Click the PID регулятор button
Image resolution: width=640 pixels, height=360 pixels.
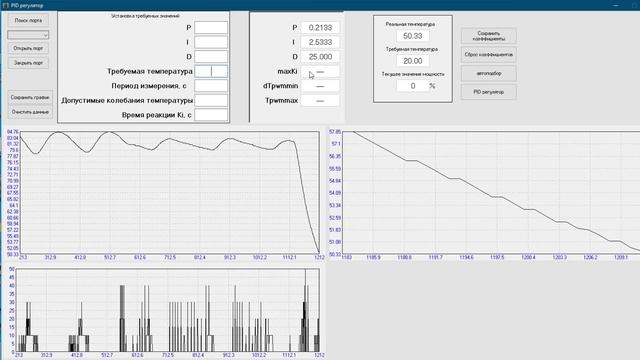pos(489,92)
